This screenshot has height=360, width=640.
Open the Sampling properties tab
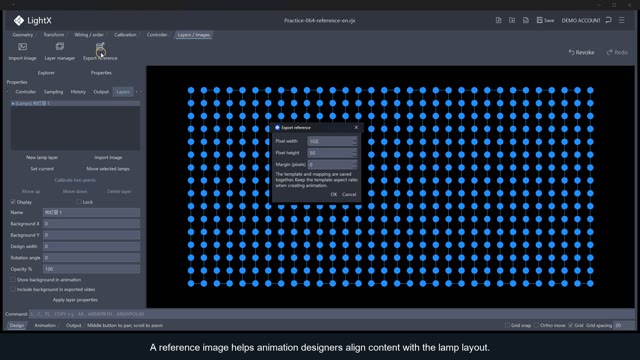coord(53,92)
